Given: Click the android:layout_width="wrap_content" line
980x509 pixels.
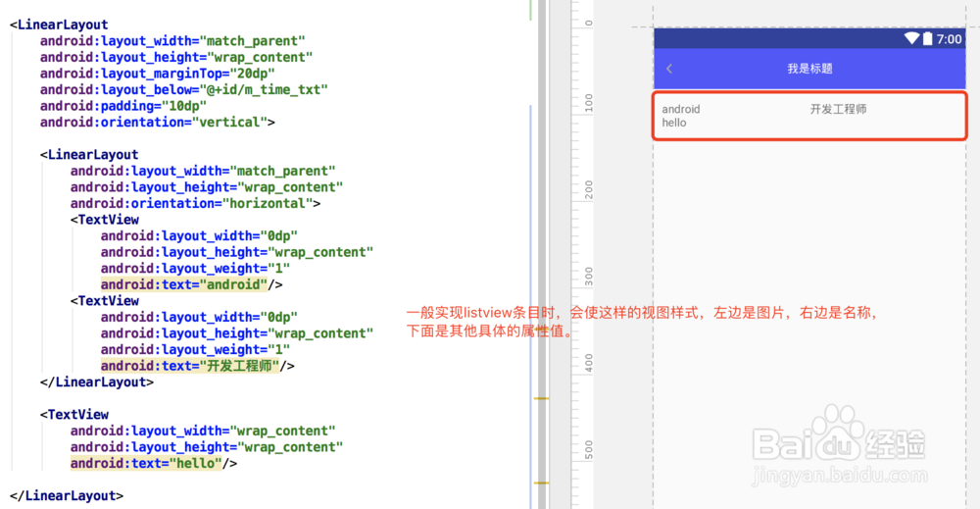Looking at the screenshot, I should tap(203, 431).
